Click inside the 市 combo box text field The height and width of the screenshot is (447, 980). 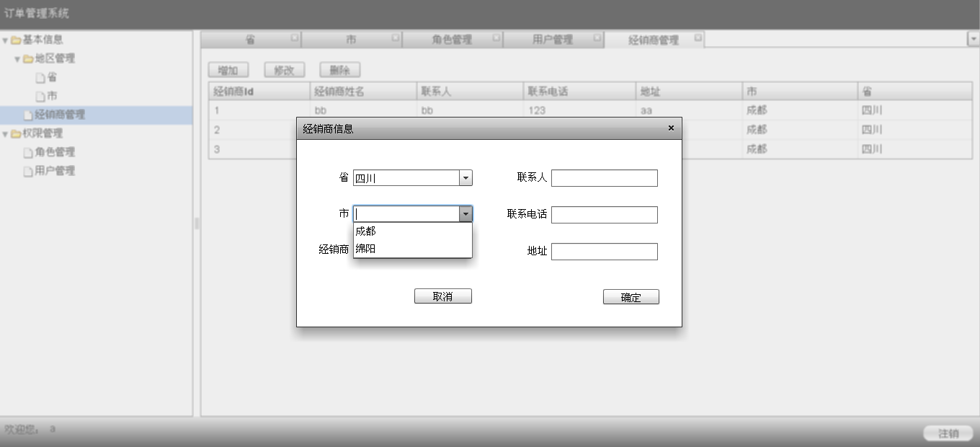(x=406, y=214)
